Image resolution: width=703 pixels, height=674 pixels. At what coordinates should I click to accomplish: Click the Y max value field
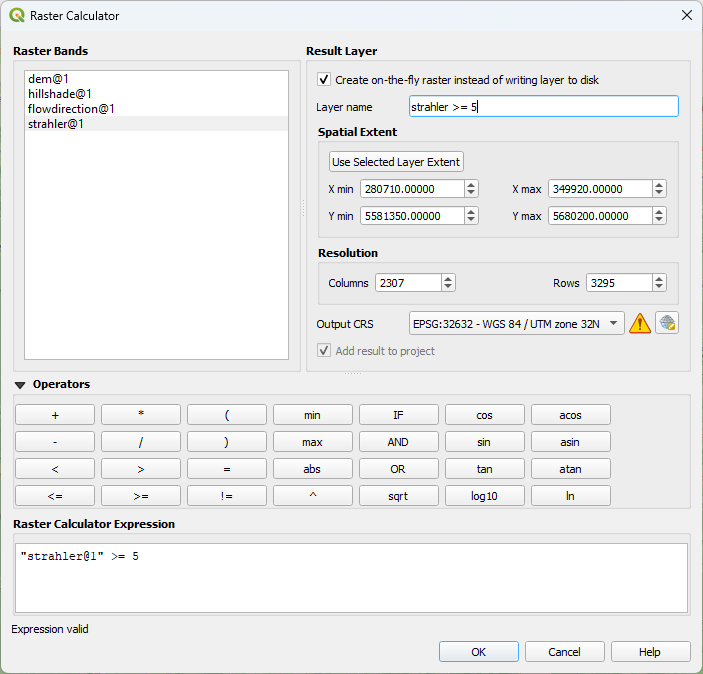(x=600, y=216)
